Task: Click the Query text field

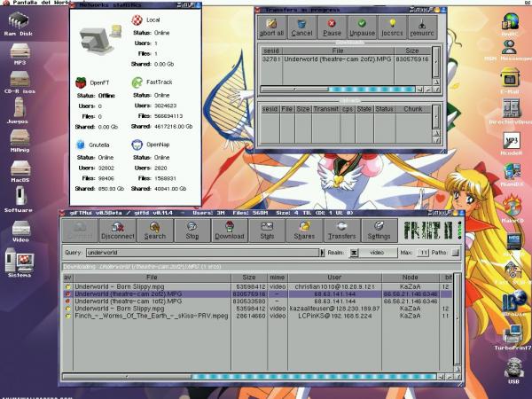Action: 202,253
